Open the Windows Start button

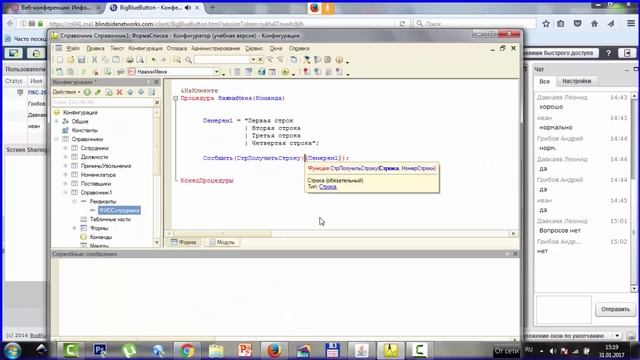coord(12,350)
